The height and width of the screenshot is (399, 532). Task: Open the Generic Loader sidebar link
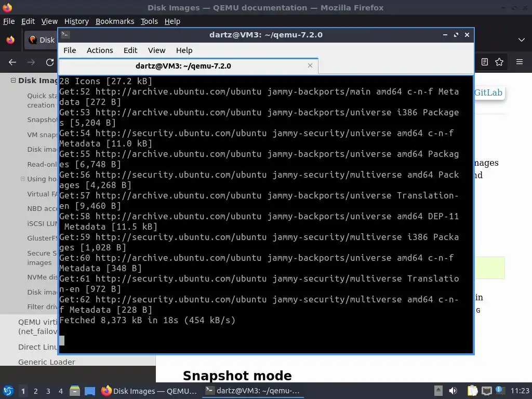[46, 362]
